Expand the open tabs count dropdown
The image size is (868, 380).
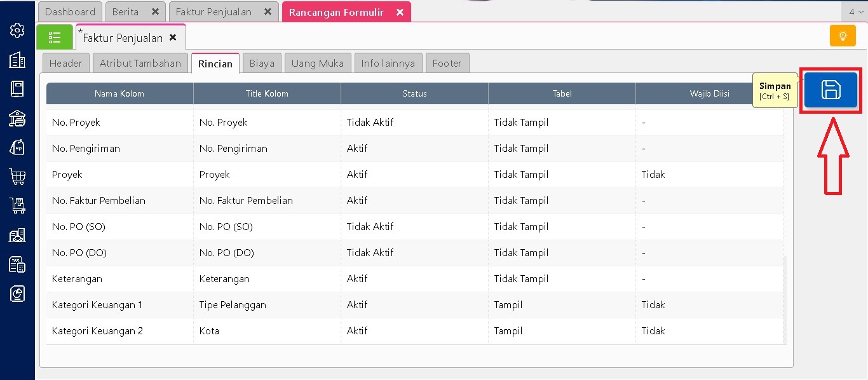855,12
